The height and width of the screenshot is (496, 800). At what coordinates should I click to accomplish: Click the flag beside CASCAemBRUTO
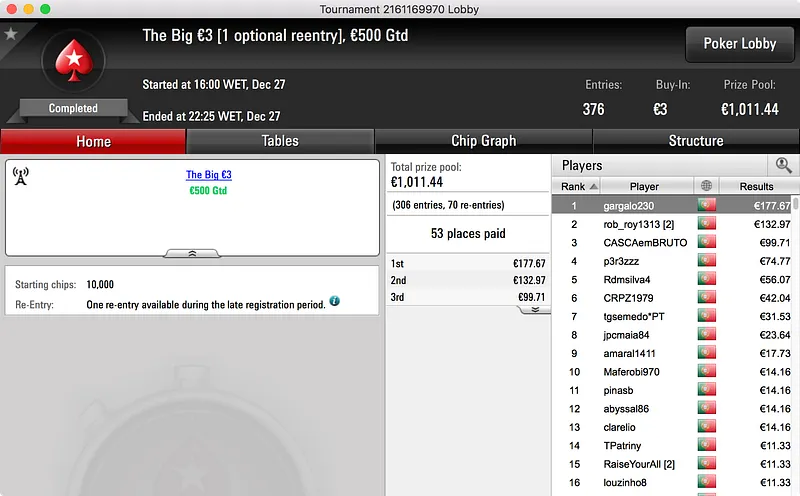point(707,242)
